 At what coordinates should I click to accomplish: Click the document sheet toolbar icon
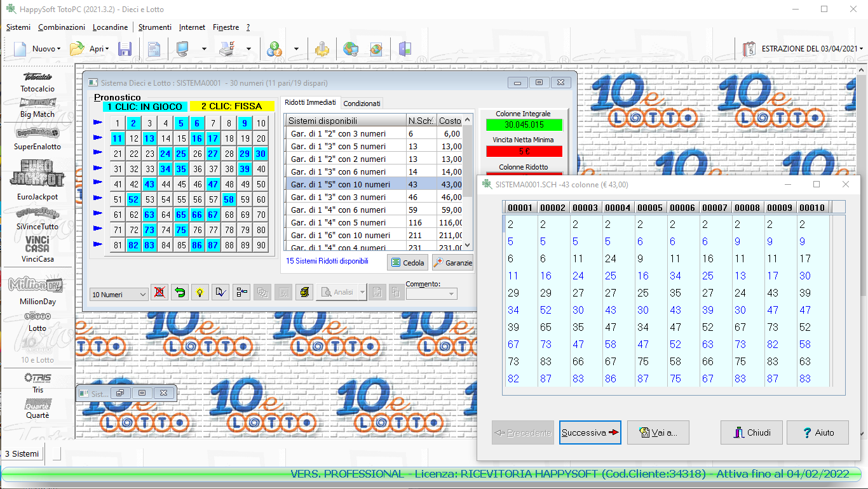[154, 49]
